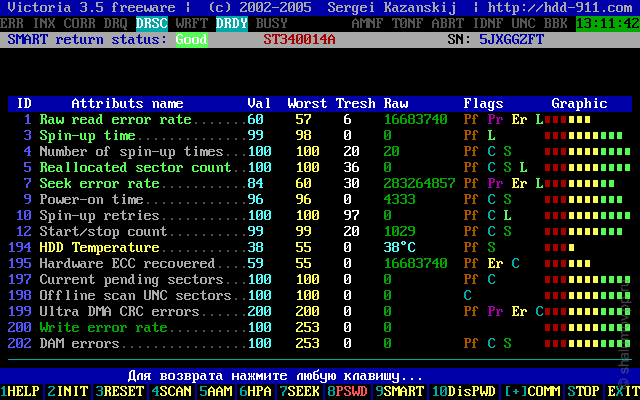Select the 6HPA function key
This screenshot has width=640, height=400.
tap(256, 391)
